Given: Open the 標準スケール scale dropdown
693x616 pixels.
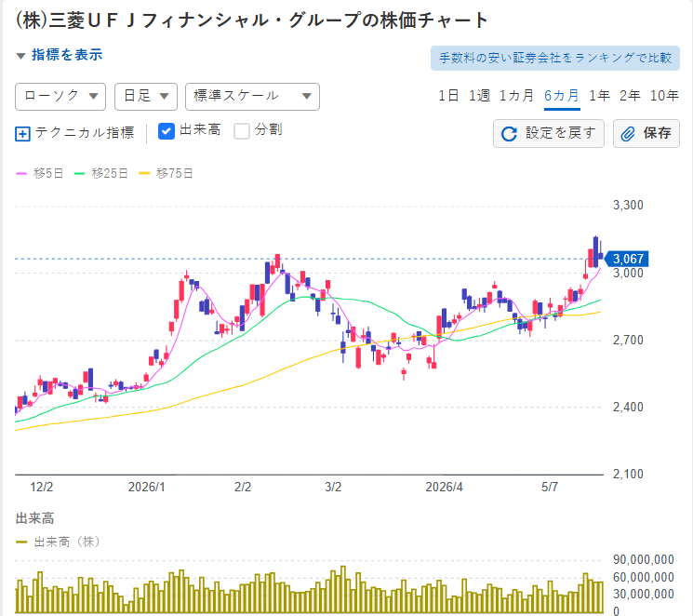Looking at the screenshot, I should [252, 97].
